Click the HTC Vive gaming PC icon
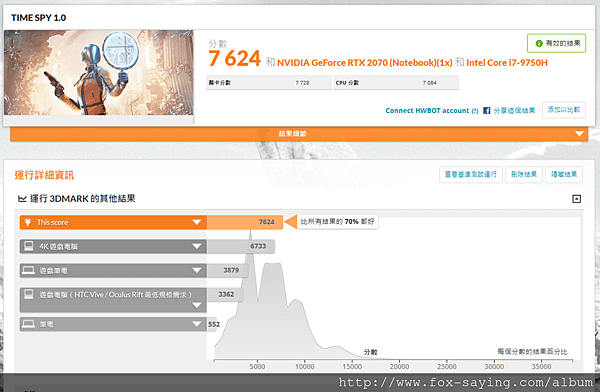This screenshot has height=392, width=600. click(29, 294)
